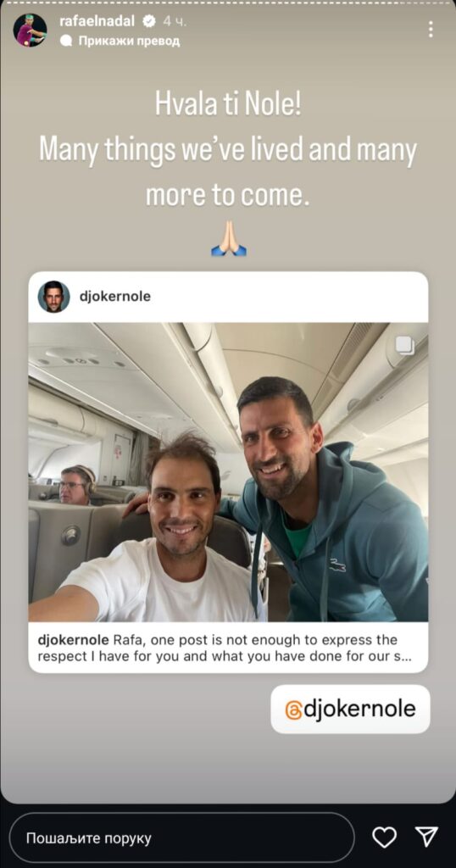Like the story with heart icon

pos(384,837)
